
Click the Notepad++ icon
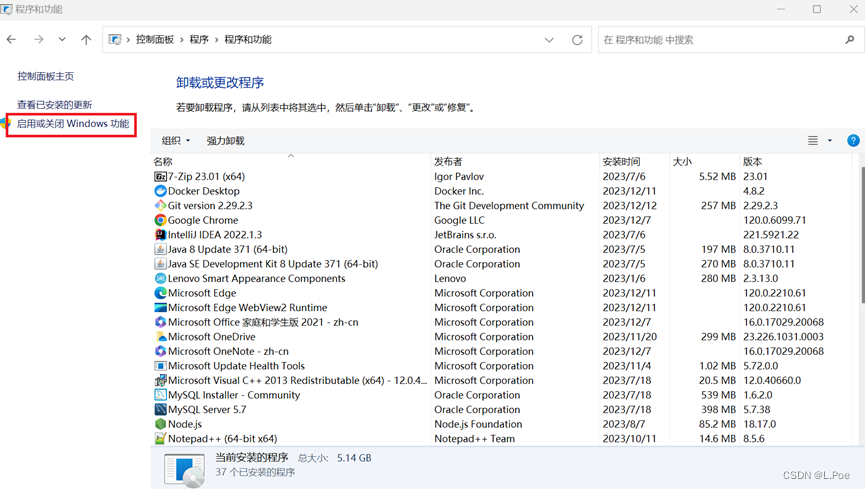click(x=160, y=439)
